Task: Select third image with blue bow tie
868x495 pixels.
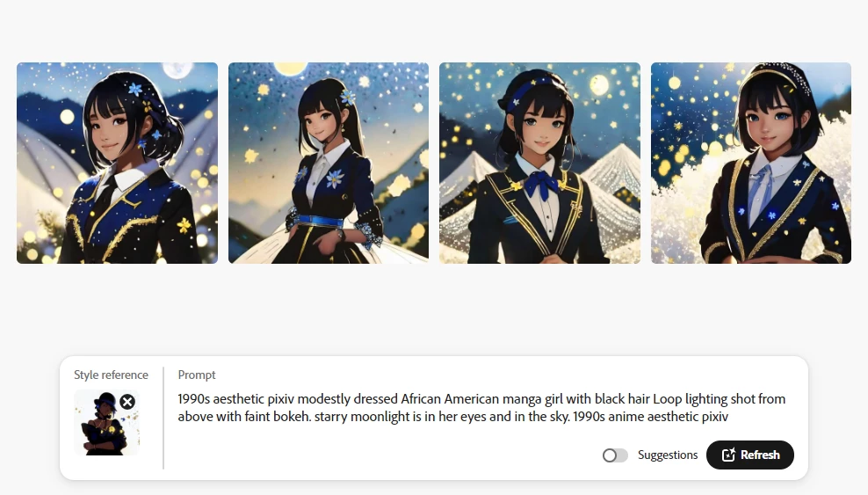Action: (x=539, y=163)
